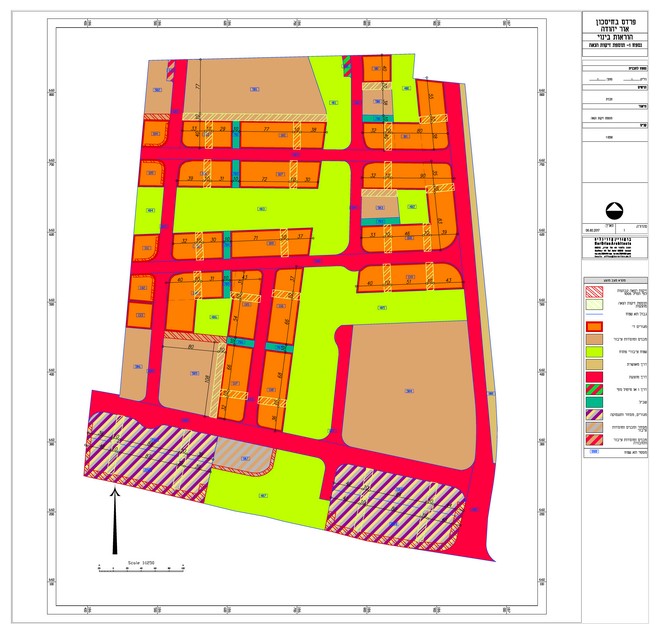Select the gray and tan striped legend swatch
660x634 pixels.
pyautogui.click(x=594, y=427)
